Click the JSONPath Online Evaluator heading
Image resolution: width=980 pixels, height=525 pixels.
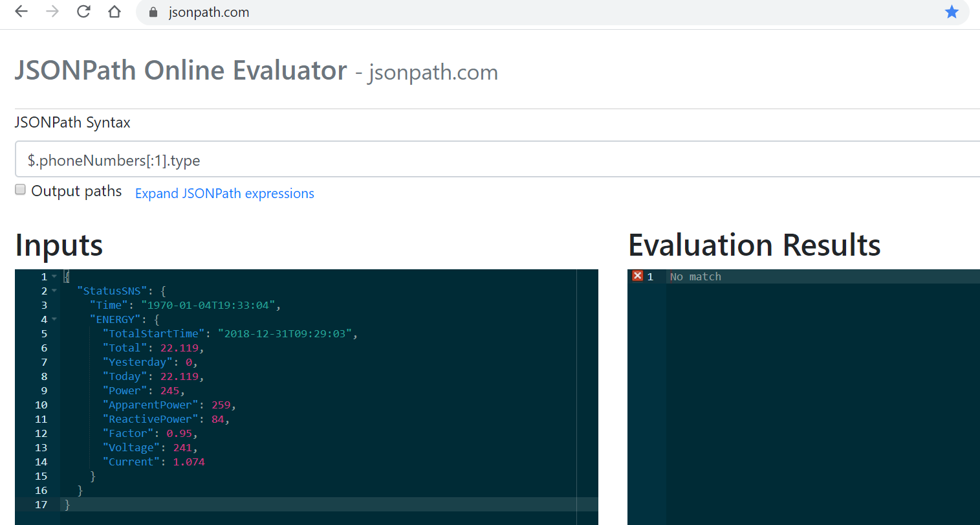[181, 71]
